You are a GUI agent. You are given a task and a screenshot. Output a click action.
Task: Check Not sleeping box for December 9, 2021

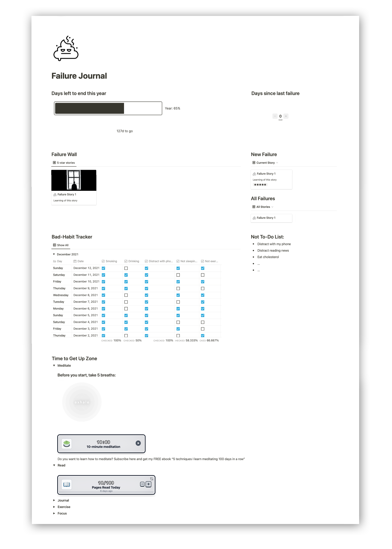(178, 288)
